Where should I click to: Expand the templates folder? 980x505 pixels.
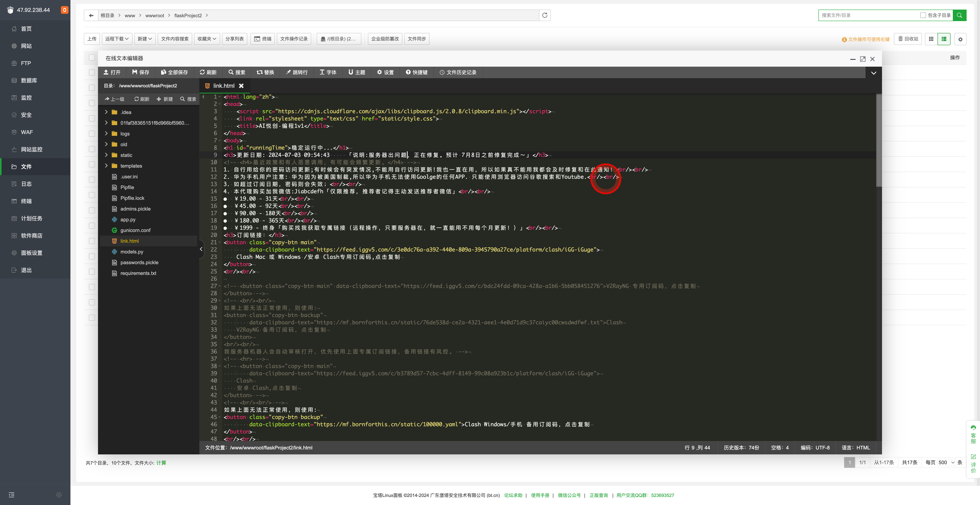106,166
